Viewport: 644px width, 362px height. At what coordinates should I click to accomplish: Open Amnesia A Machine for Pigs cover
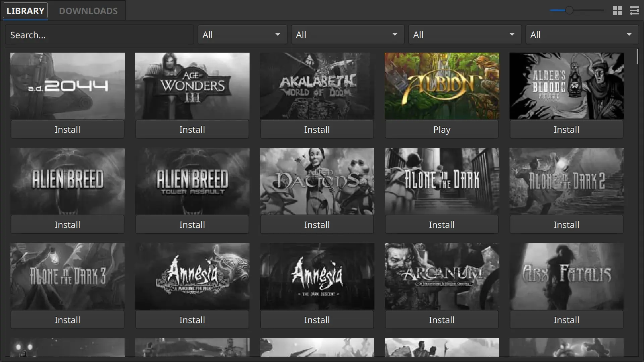pos(192,276)
